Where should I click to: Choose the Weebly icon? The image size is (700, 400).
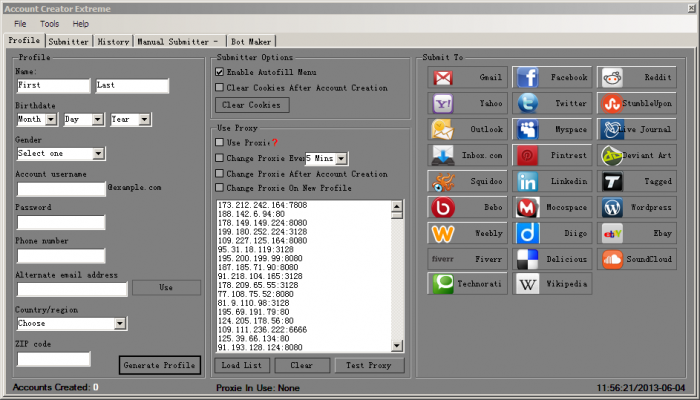443,233
